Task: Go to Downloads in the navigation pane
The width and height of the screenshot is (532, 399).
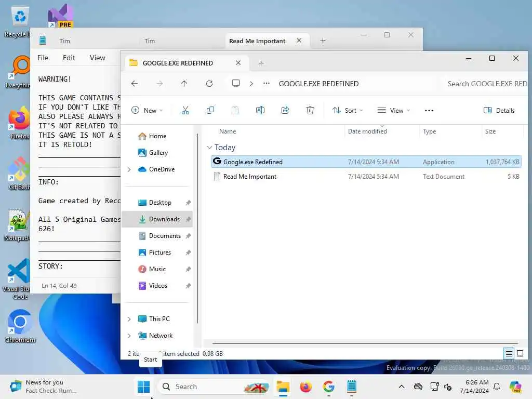Action: [x=157, y=219]
